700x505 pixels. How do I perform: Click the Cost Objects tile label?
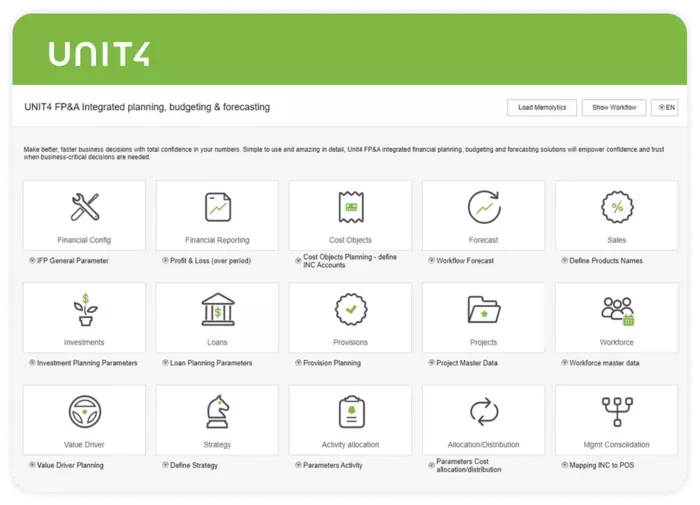point(350,240)
